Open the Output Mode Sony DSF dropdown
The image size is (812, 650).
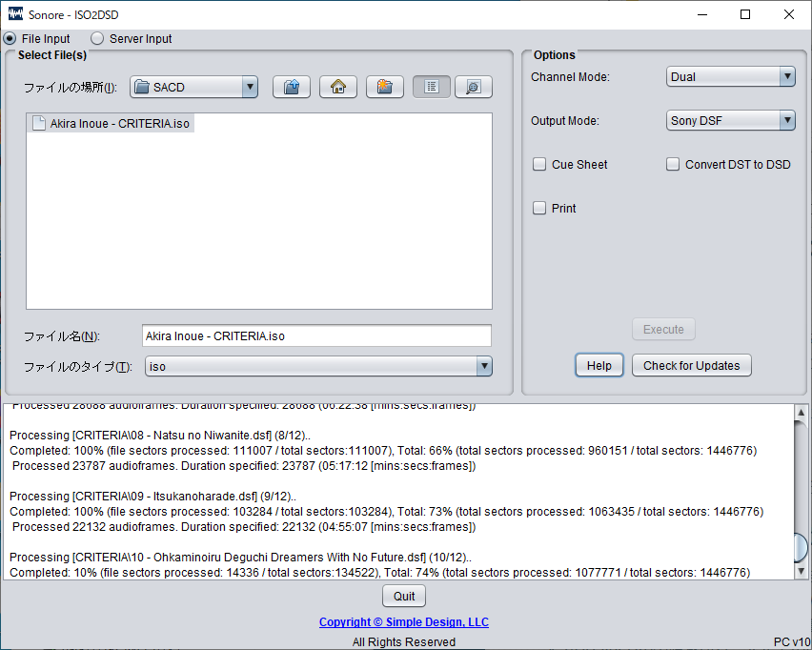tap(731, 121)
